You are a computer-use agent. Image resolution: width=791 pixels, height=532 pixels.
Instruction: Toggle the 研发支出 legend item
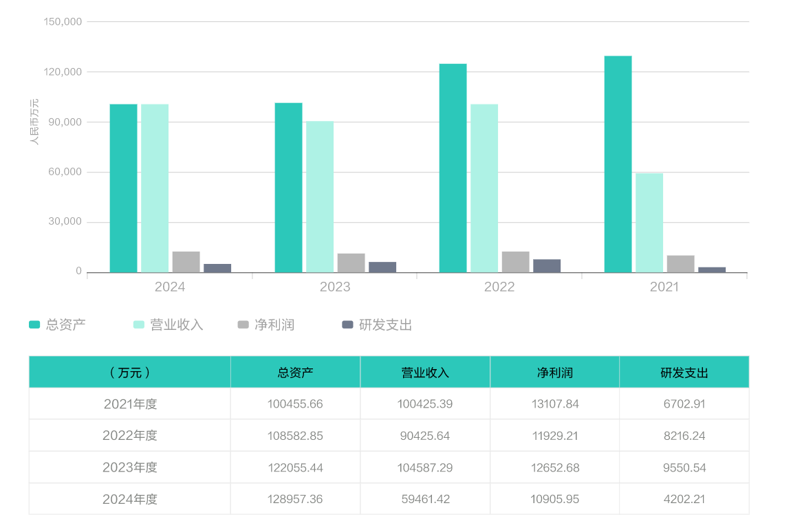pos(377,324)
